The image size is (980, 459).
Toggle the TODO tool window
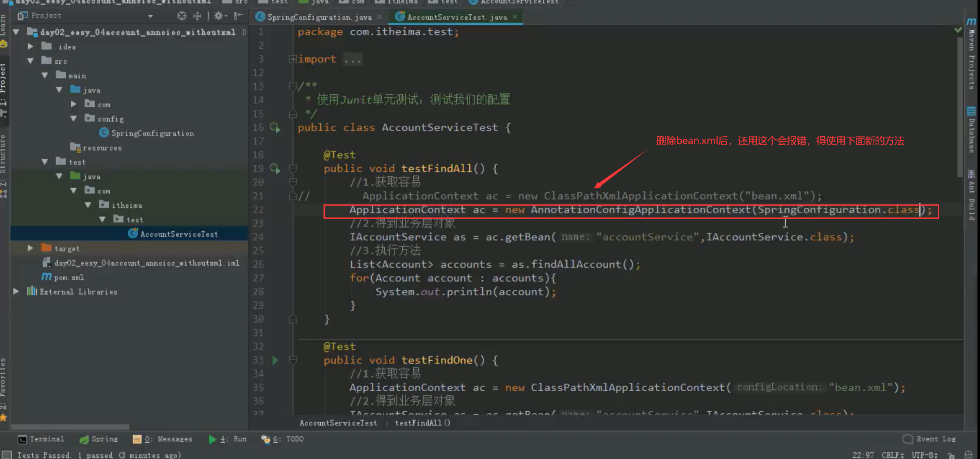tap(286, 439)
